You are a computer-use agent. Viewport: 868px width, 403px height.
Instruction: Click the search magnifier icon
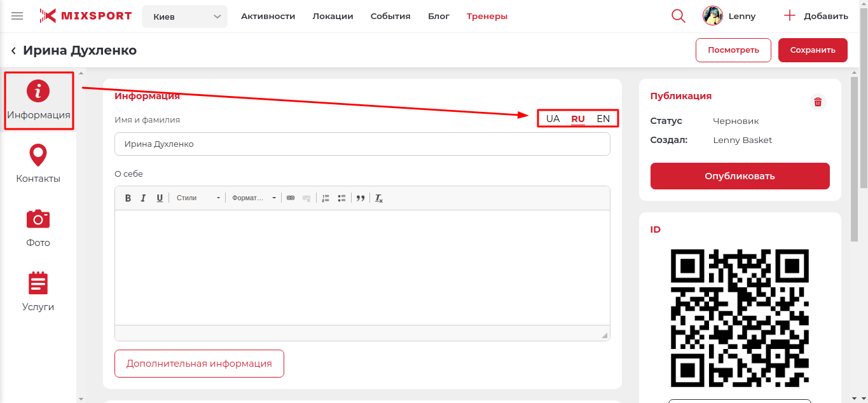pos(679,16)
